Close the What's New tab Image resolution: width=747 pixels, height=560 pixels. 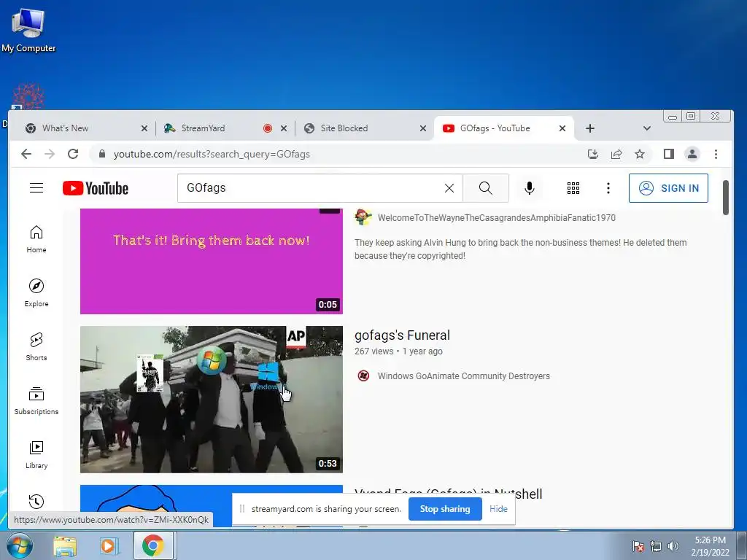point(144,128)
